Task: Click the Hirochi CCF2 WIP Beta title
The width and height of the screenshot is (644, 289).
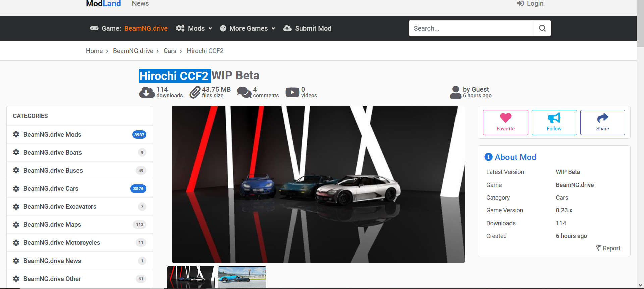Action: point(199,76)
